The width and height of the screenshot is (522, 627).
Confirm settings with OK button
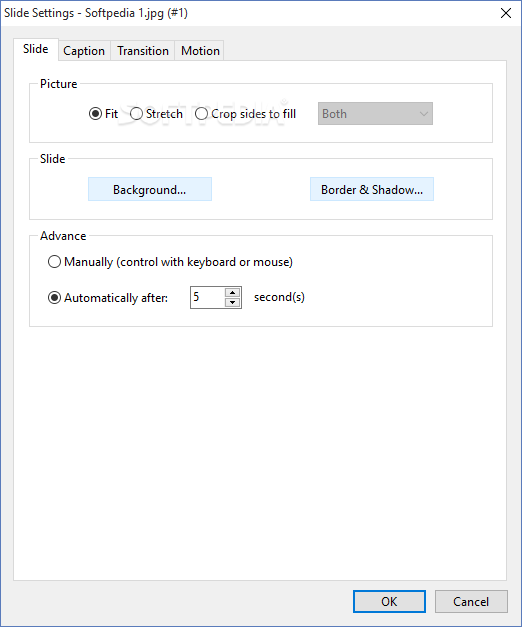[x=389, y=601]
